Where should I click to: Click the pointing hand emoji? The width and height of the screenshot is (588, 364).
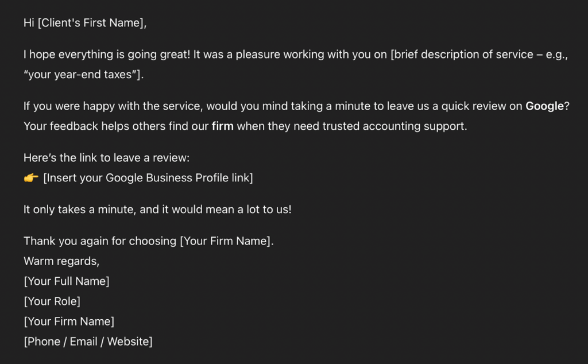[x=31, y=178]
